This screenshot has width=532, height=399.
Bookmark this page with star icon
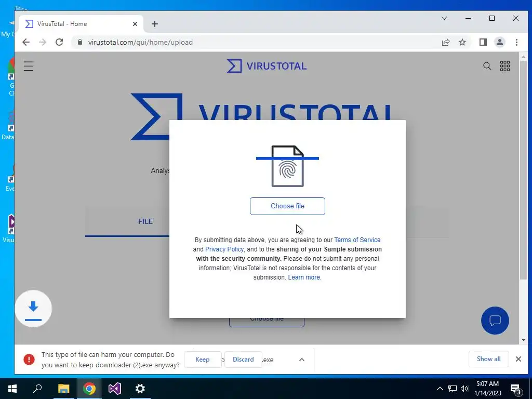[462, 42]
